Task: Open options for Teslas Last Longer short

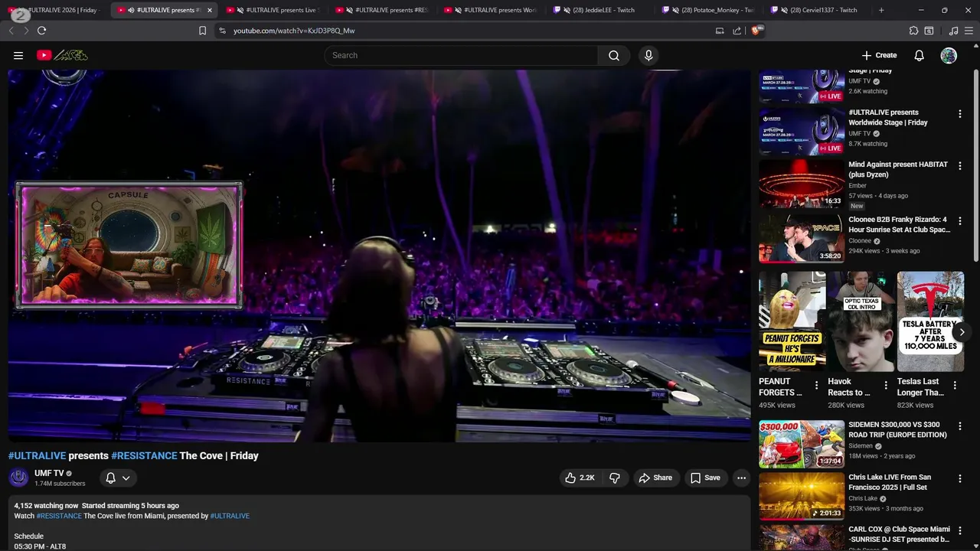Action: 955,386
